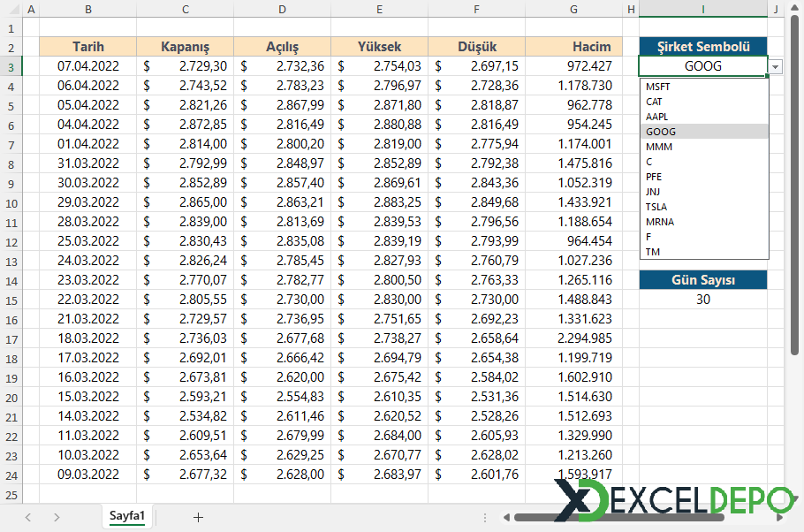Click the Gün Sayısı value cell showing 30
804x532 pixels.
(703, 300)
